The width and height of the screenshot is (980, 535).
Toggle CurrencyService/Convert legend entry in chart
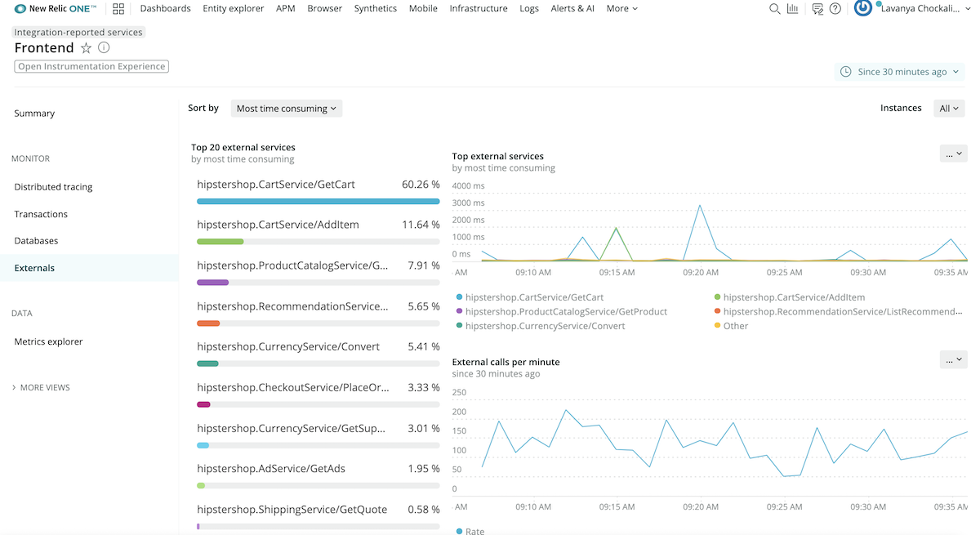(x=541, y=326)
